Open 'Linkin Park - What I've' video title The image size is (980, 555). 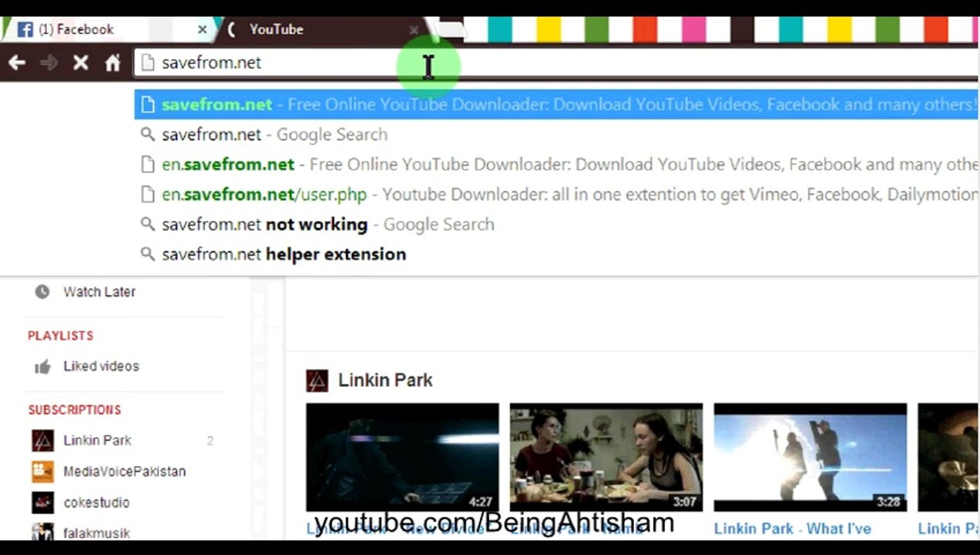[x=792, y=528]
